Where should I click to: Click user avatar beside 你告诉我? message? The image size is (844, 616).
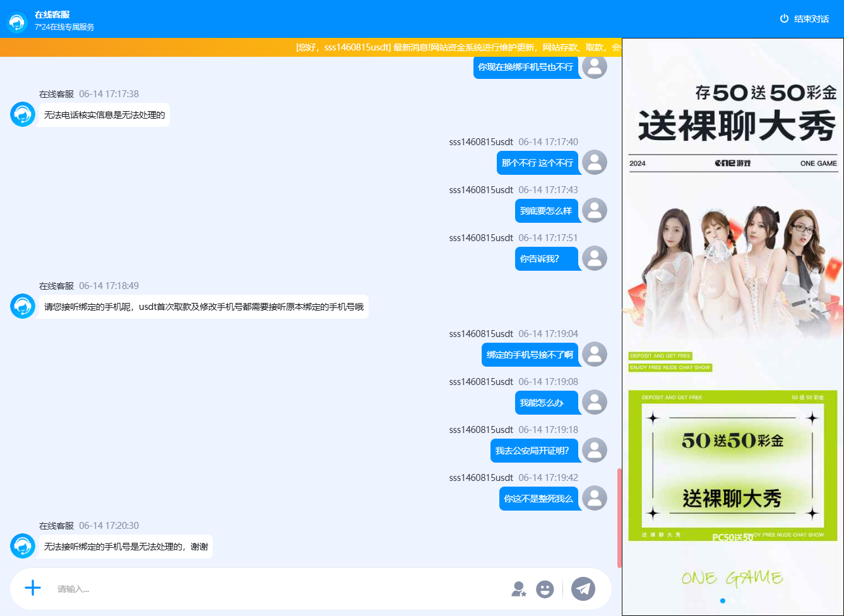coord(594,258)
